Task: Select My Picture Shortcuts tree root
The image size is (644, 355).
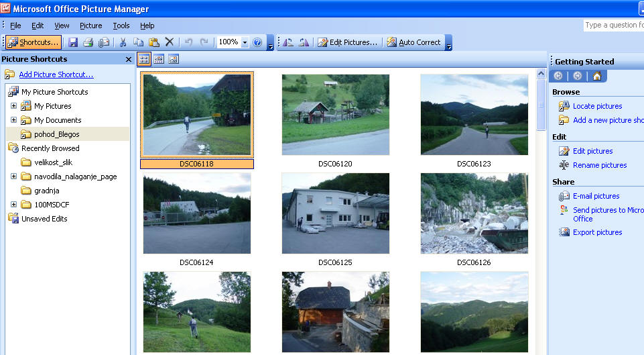Action: [55, 92]
